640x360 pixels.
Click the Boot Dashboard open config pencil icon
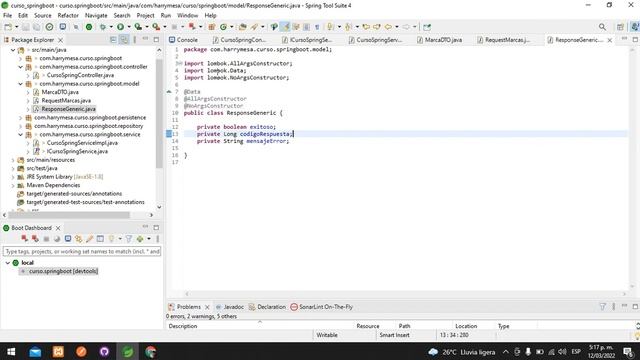[89, 239]
